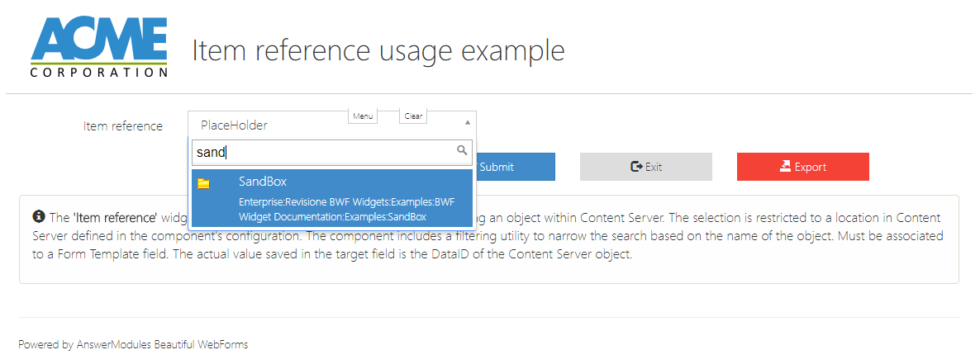Click the exit door icon
The height and width of the screenshot is (364, 980).
pos(636,167)
